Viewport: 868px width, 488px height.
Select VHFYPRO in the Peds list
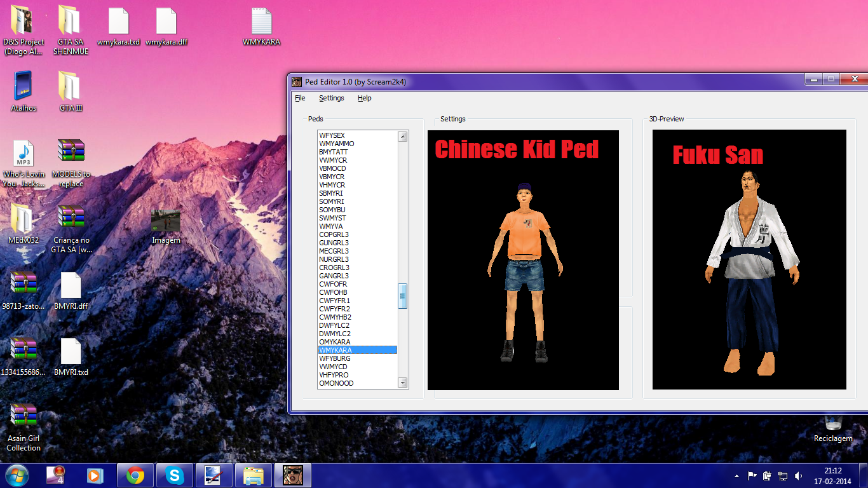(x=358, y=375)
